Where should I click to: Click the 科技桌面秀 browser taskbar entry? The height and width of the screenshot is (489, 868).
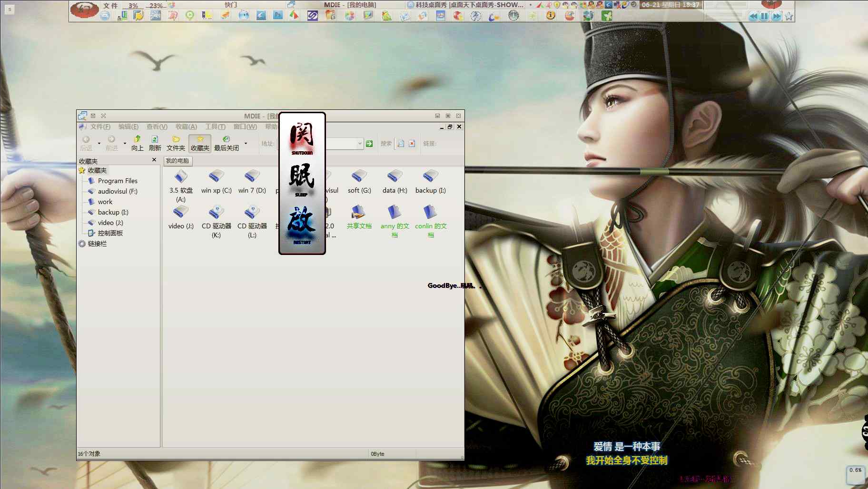pyautogui.click(x=466, y=5)
